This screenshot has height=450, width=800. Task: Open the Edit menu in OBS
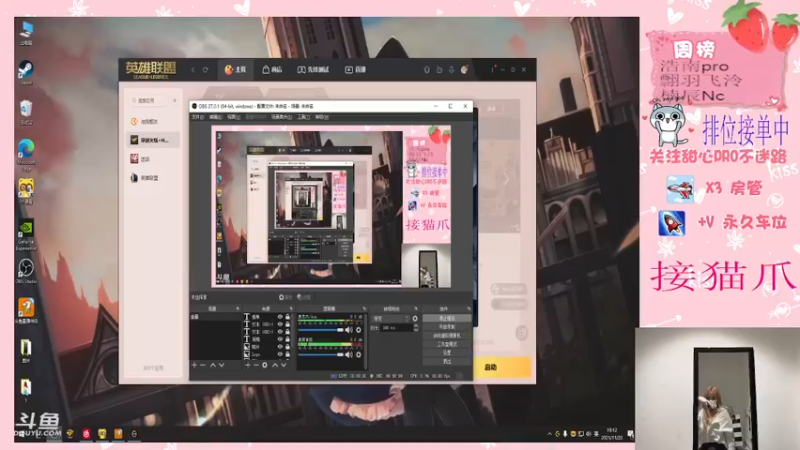(x=216, y=117)
